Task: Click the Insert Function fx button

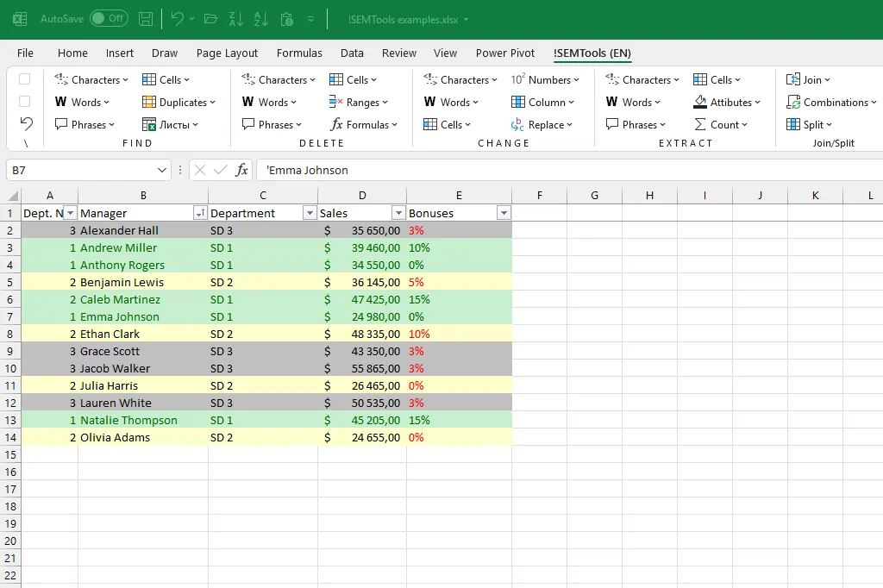Action: tap(241, 170)
